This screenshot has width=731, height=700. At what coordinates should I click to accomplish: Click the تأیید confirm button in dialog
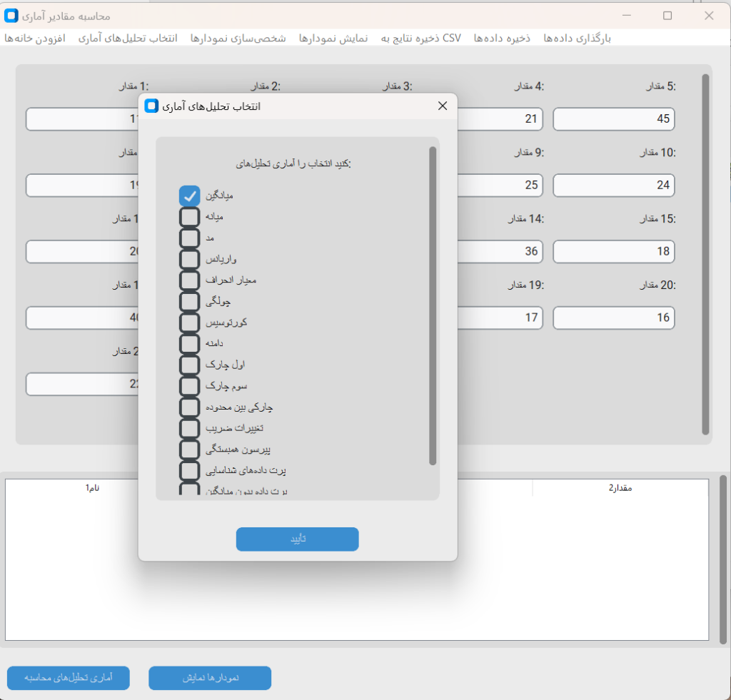[x=297, y=539]
